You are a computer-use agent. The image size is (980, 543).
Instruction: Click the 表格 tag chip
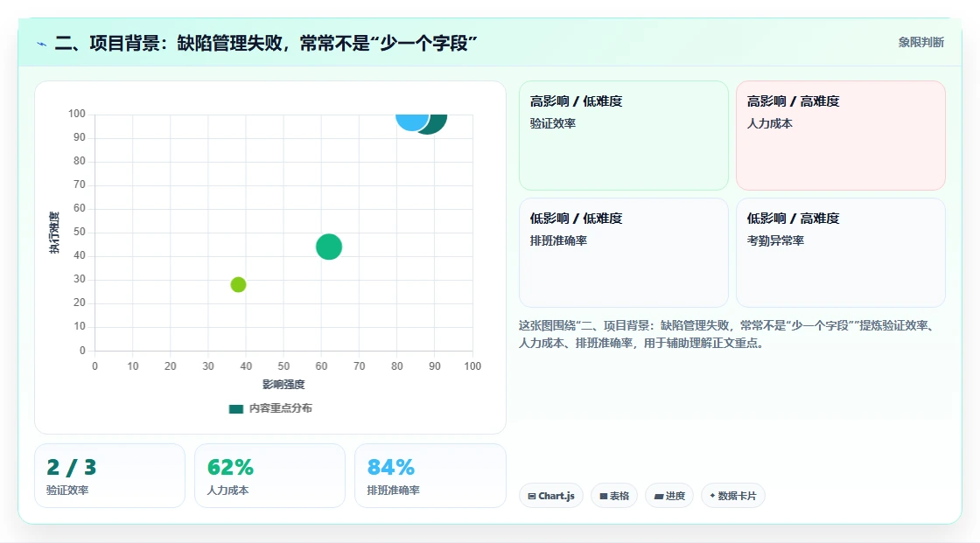(614, 496)
